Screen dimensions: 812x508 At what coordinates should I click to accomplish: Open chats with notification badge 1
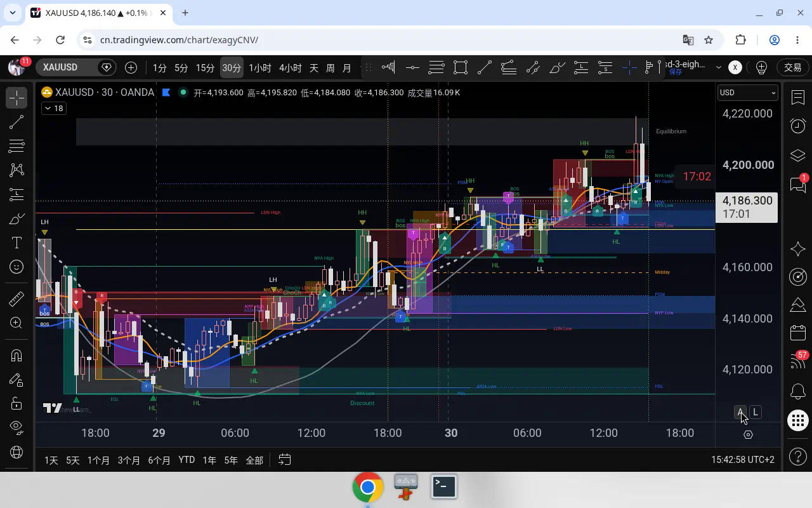coord(798,184)
